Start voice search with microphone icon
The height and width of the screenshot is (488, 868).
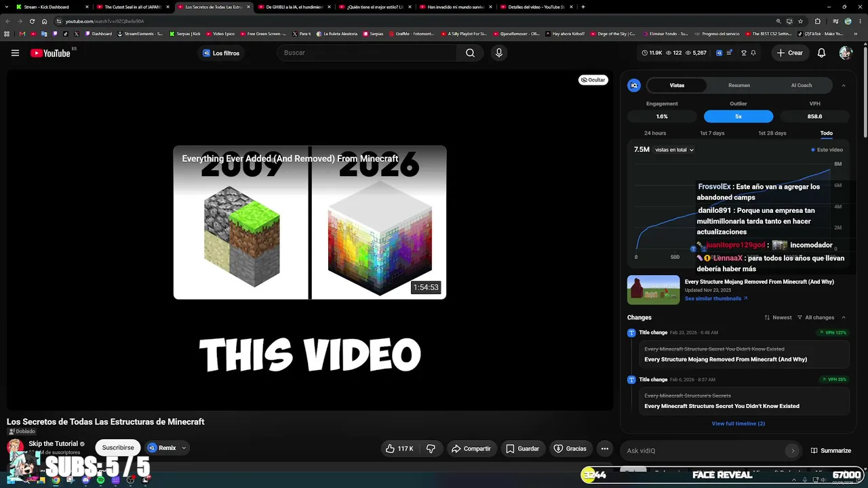point(499,53)
